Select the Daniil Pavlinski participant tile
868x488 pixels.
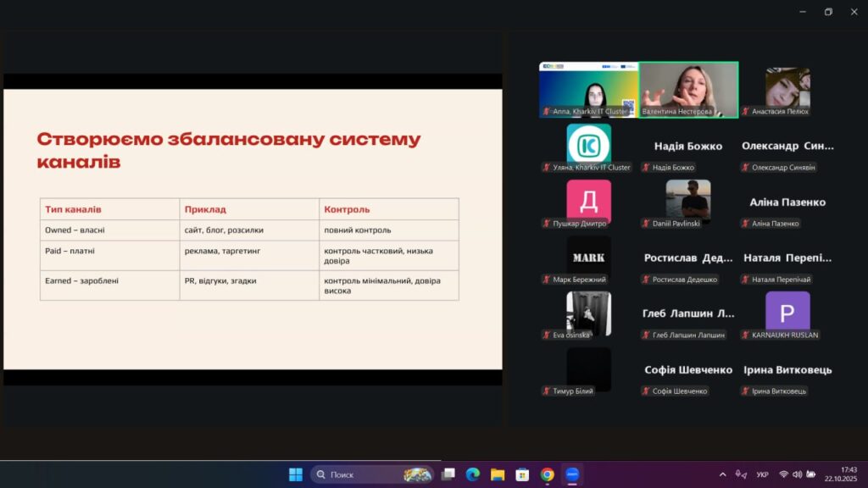[x=688, y=201]
